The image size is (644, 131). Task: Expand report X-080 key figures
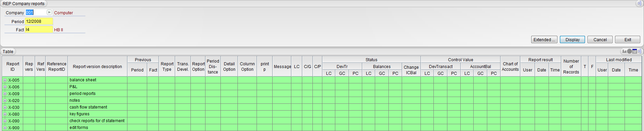(5, 114)
